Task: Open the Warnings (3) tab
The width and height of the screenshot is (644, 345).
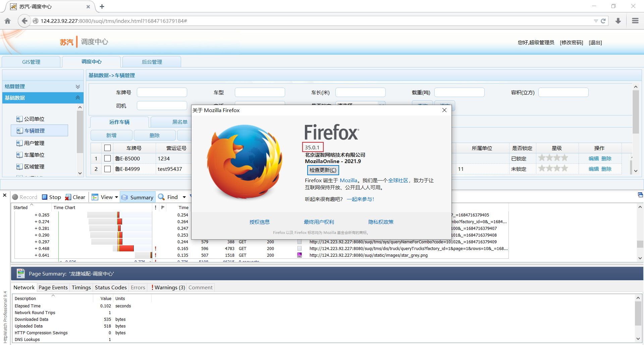Action: [168, 287]
